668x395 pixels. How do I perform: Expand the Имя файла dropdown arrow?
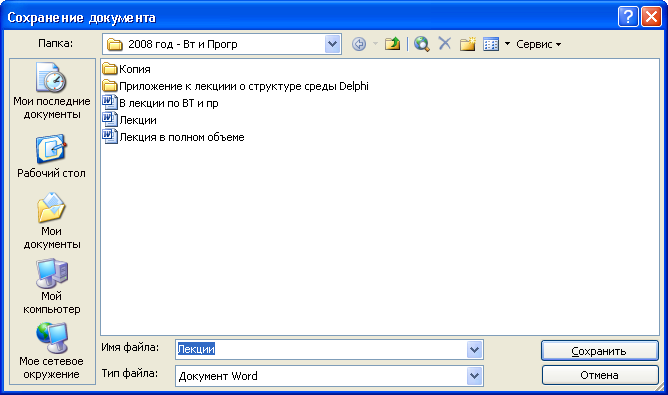[474, 350]
